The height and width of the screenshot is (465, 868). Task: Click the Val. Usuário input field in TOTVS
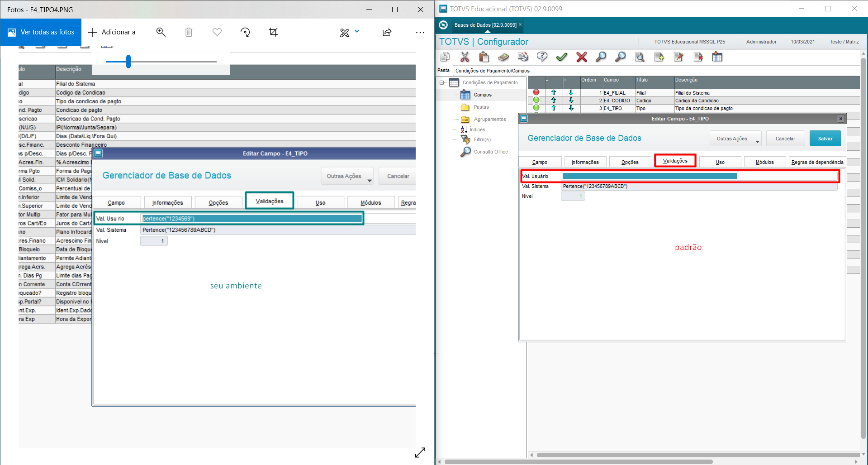(x=700, y=176)
